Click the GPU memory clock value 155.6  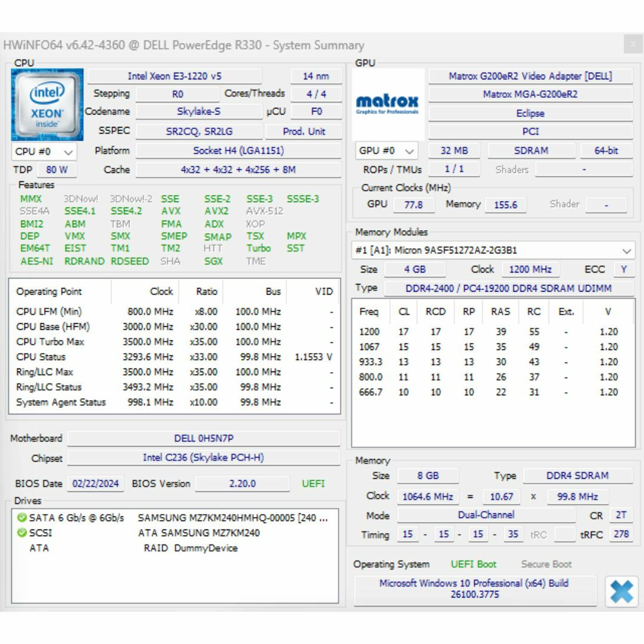[506, 205]
